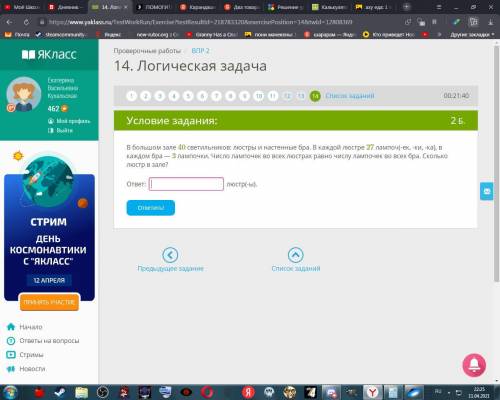
Task: Open 'Новости' in the sidebar
Action: click(26, 369)
